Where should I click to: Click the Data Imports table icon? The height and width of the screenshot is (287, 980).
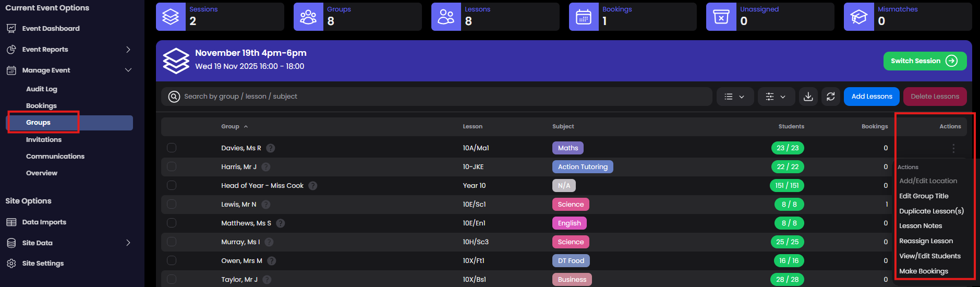click(11, 222)
